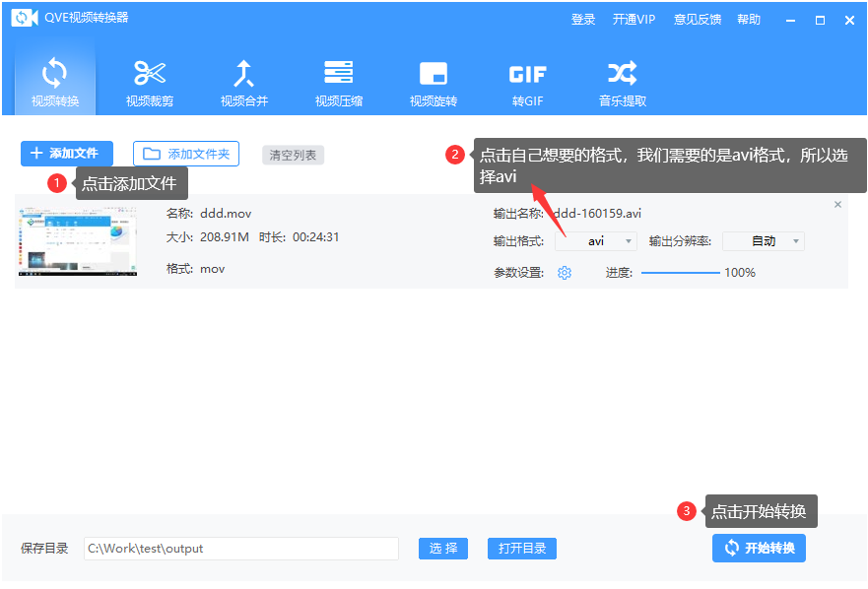Click the conversion progress bar
The image size is (868, 589).
(681, 273)
